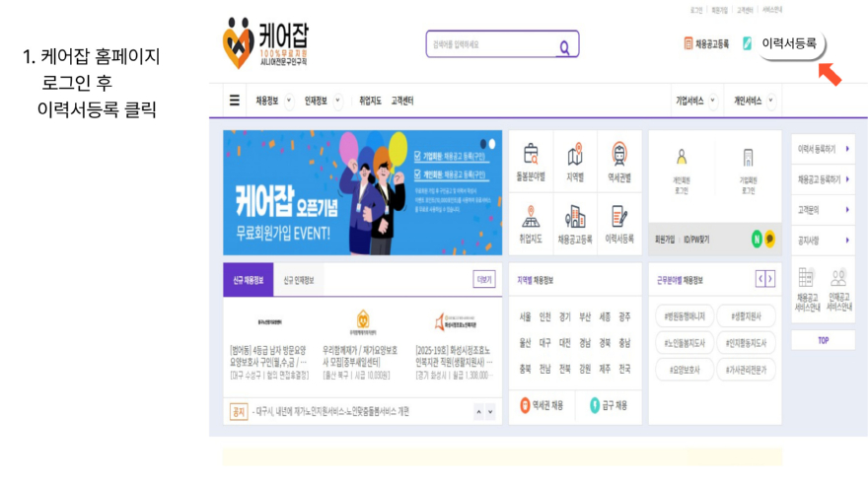The width and height of the screenshot is (868, 488).
Task: Open 고객센터 in the navigation menu
Action: [401, 101]
